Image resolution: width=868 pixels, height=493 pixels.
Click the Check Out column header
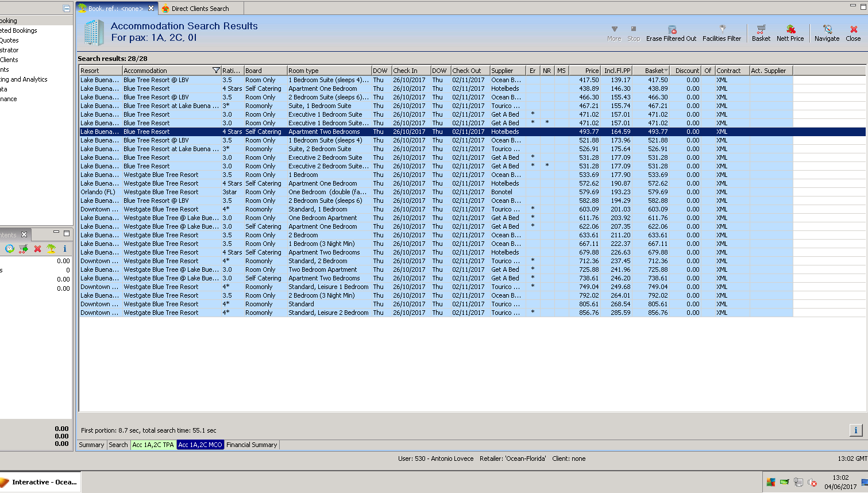[470, 71]
